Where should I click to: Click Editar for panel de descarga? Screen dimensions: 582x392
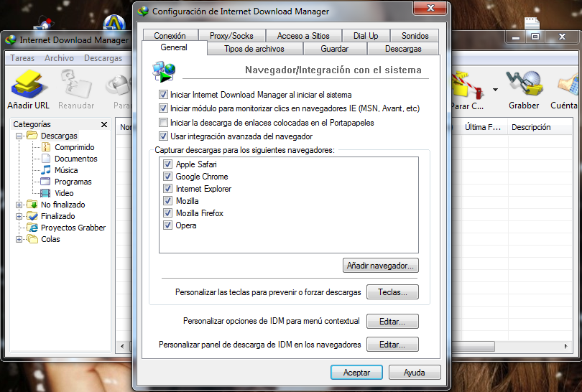point(392,344)
